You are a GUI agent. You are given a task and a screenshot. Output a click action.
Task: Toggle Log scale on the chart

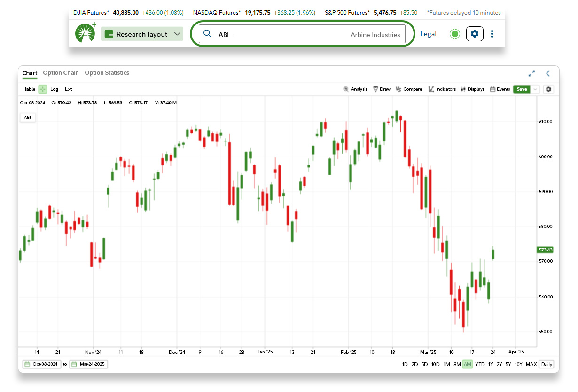(x=55, y=89)
